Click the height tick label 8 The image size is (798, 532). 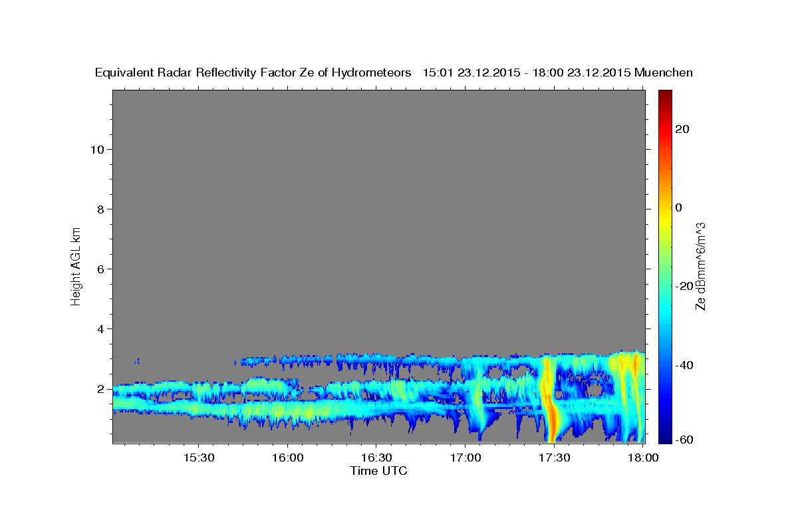point(101,209)
